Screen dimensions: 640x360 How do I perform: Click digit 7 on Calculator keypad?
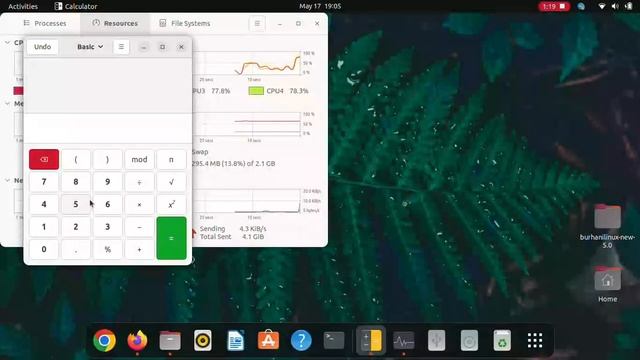44,182
